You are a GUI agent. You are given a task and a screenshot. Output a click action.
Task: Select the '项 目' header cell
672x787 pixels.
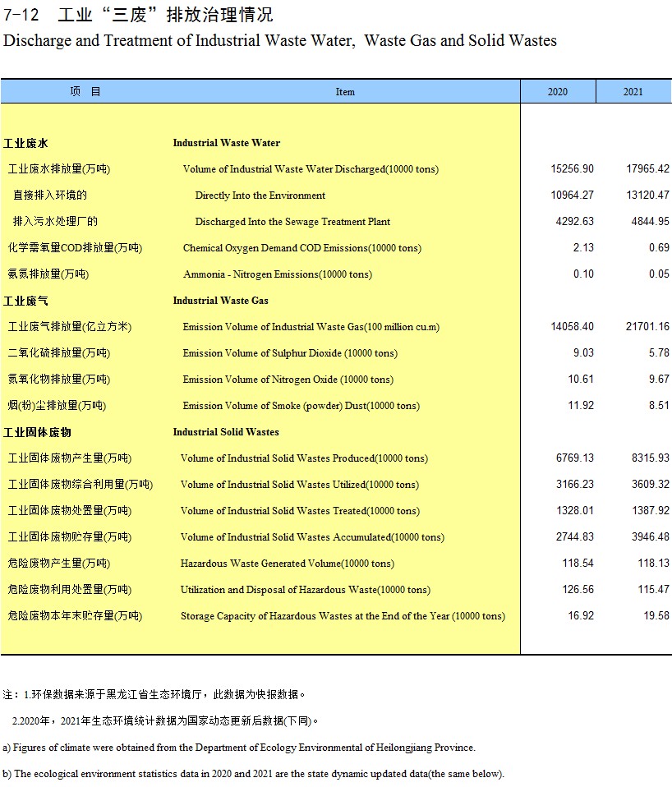(85, 91)
